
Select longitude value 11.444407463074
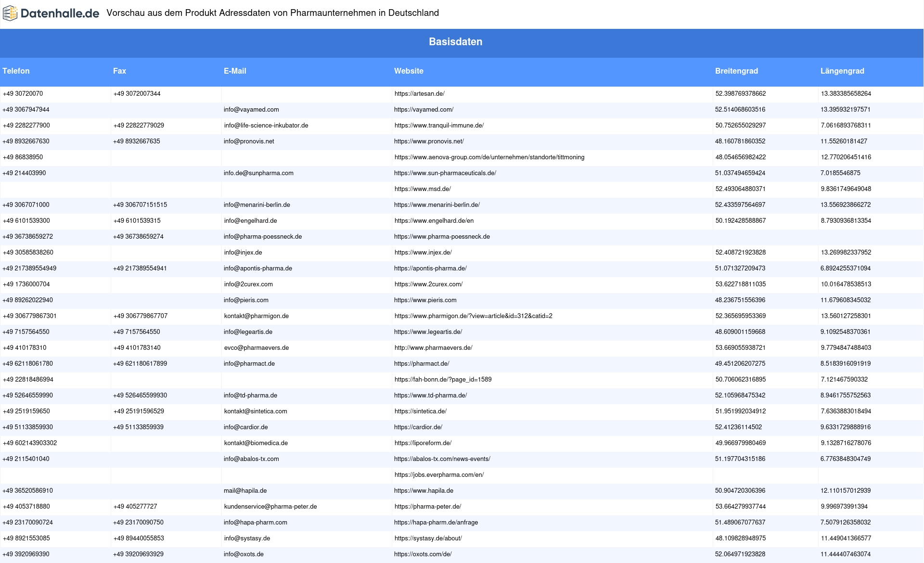point(846,554)
